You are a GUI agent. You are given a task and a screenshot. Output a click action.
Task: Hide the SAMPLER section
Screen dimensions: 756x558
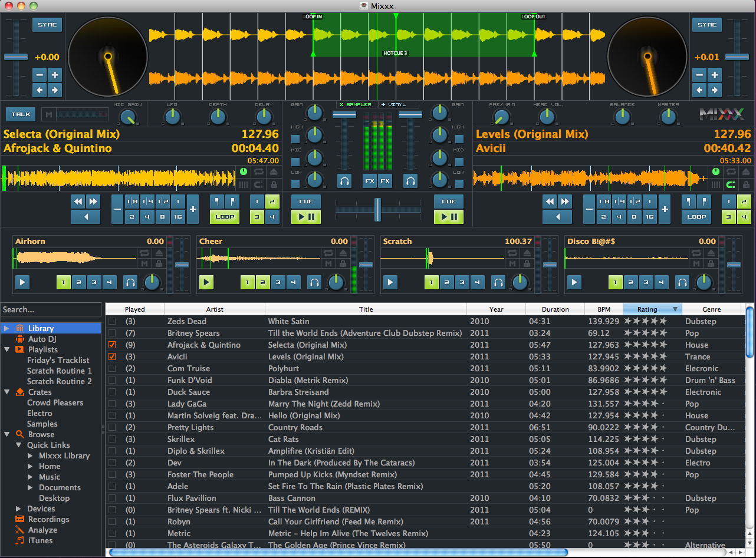(356, 104)
